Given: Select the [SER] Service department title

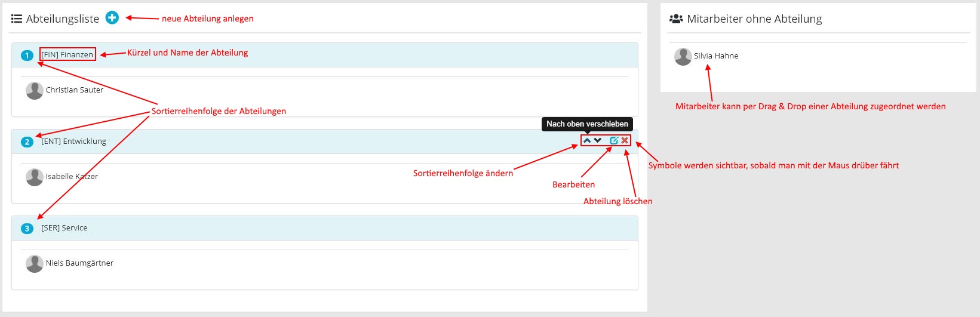Looking at the screenshot, I should point(64,228).
